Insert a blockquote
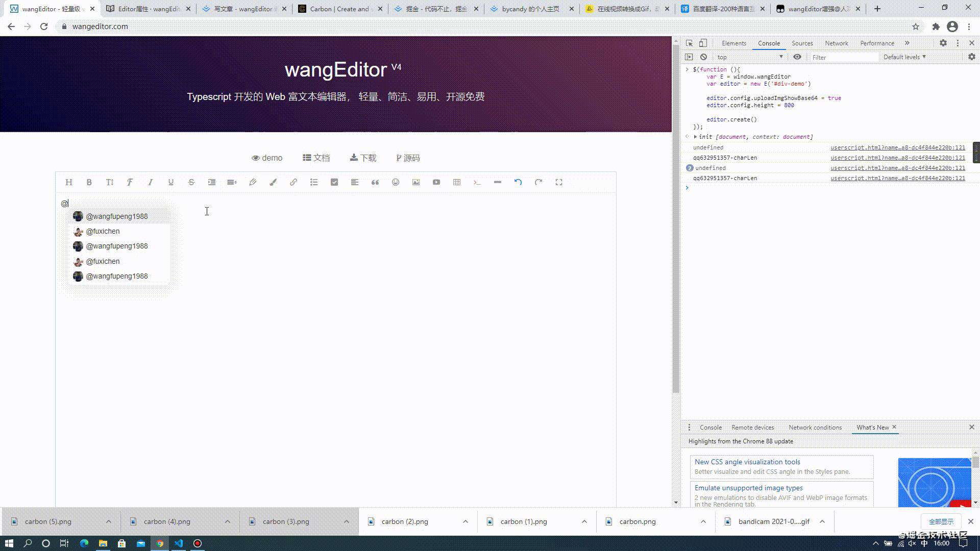 click(x=375, y=182)
